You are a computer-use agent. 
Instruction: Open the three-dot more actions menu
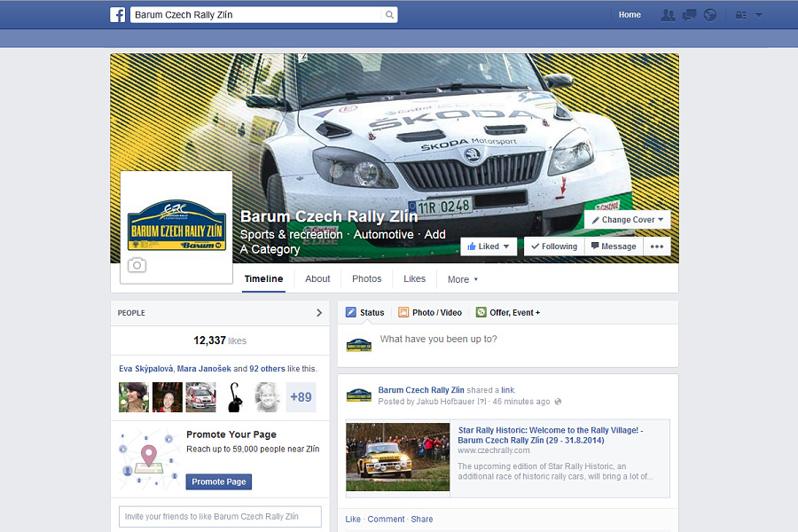pyautogui.click(x=656, y=246)
